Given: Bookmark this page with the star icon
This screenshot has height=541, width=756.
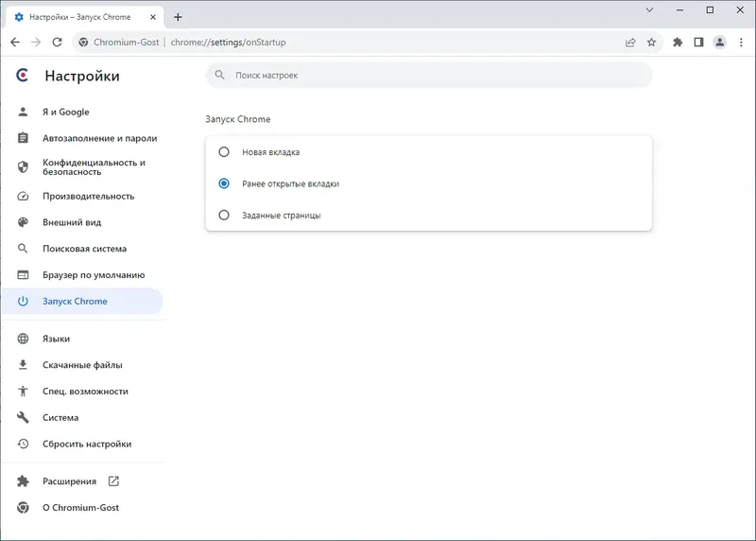Looking at the screenshot, I should pos(651,42).
